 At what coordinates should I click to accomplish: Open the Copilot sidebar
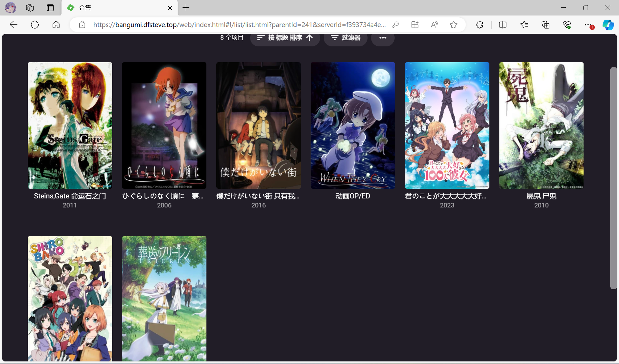click(x=608, y=25)
